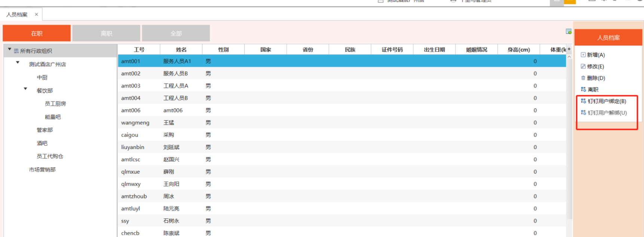This screenshot has height=237, width=644.
Task: Click the 所有行政组织 organization icon
Action: click(x=16, y=51)
